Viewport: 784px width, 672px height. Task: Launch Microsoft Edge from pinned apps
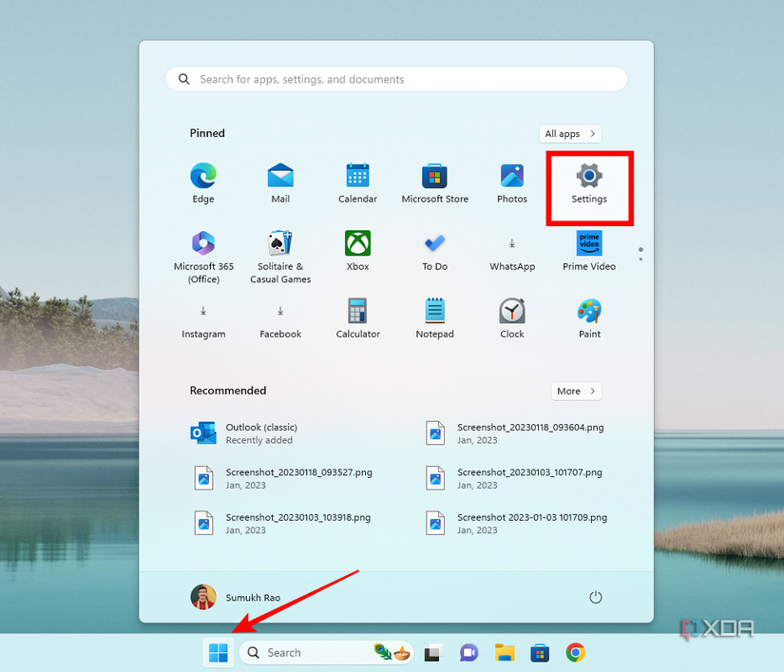[203, 182]
